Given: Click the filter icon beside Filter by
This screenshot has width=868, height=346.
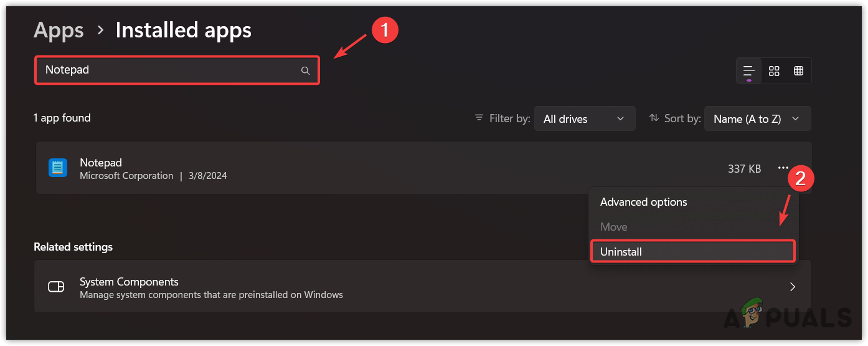Looking at the screenshot, I should (479, 118).
